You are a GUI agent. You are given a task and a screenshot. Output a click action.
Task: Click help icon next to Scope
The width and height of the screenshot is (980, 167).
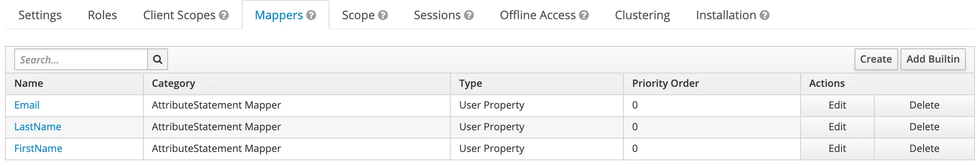[383, 15]
